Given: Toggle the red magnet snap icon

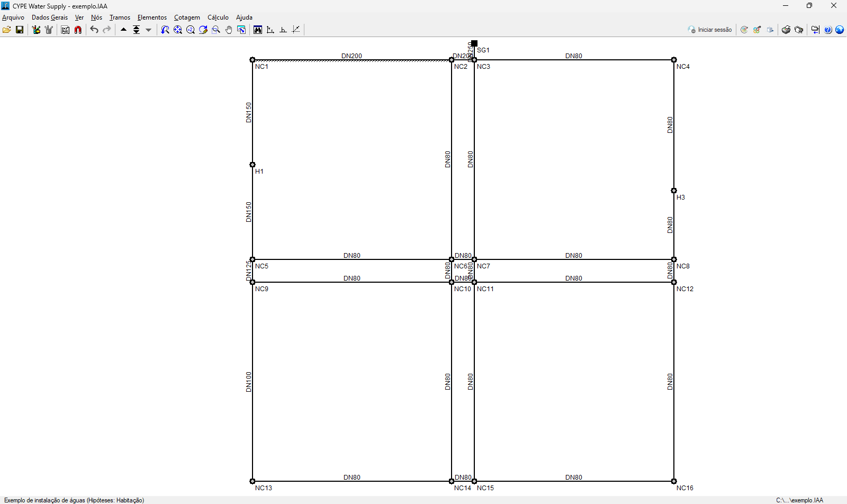Looking at the screenshot, I should tap(78, 30).
